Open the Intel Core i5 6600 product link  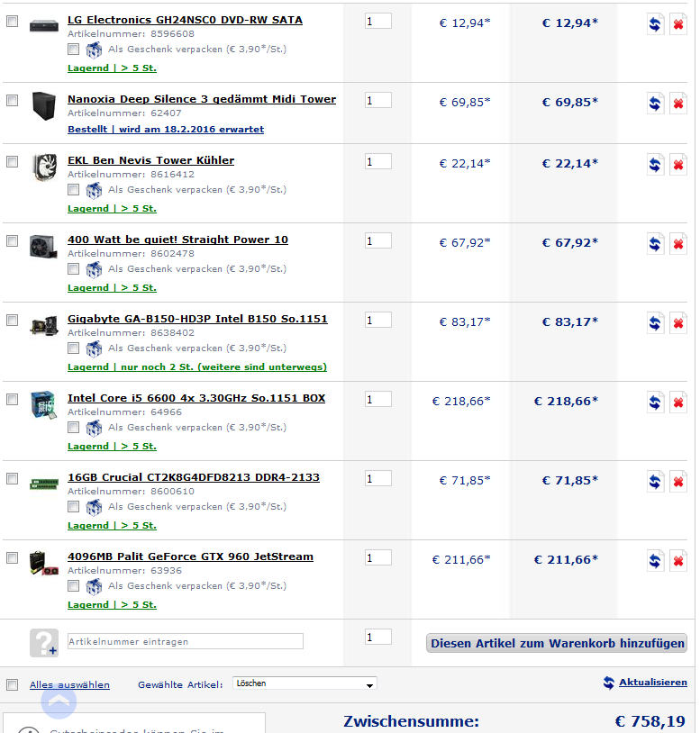(196, 398)
